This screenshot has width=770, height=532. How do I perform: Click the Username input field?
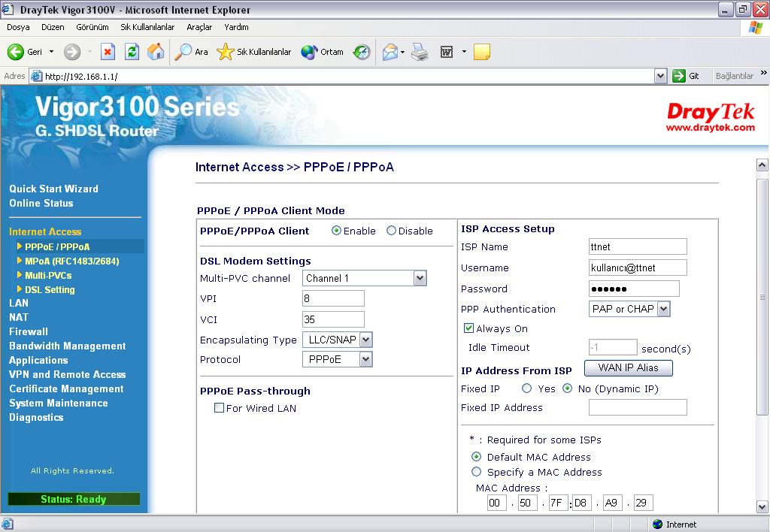638,268
